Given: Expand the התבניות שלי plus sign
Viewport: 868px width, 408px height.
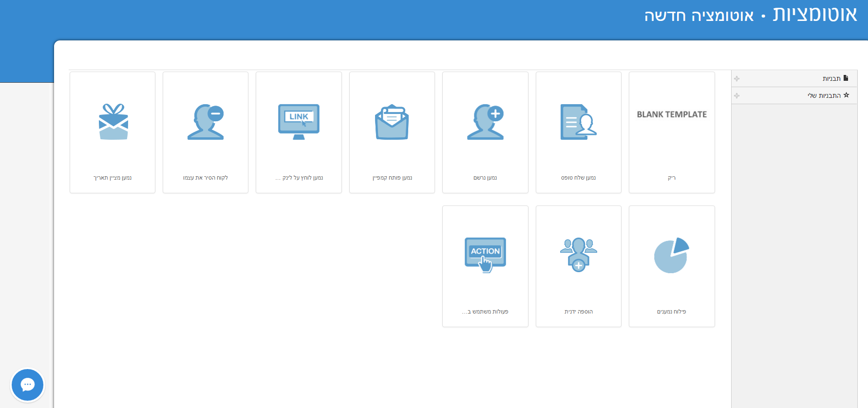Looking at the screenshot, I should point(737,95).
